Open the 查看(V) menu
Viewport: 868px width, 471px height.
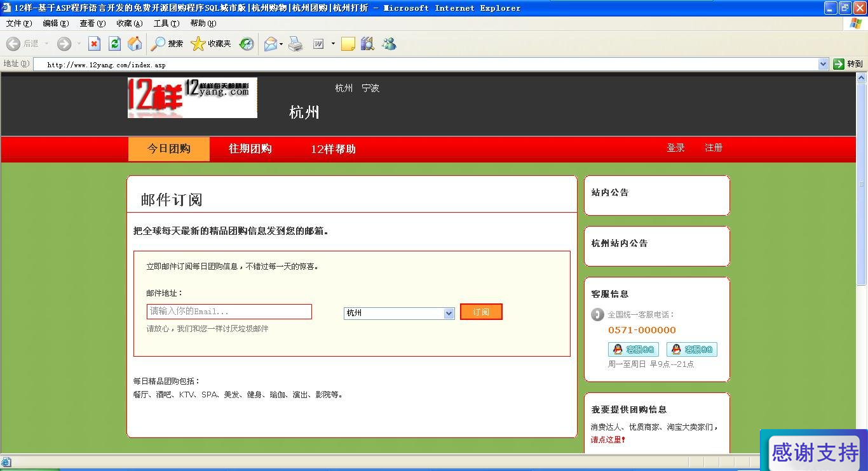pos(92,23)
